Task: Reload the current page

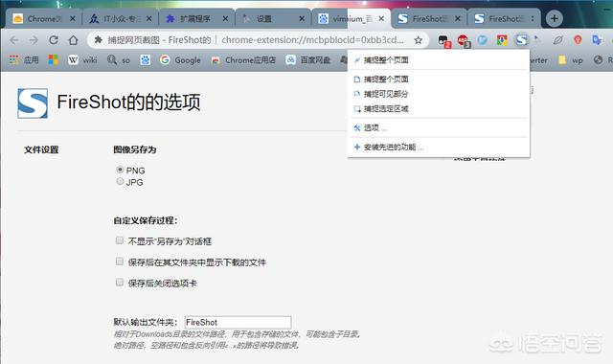Action: click(54, 40)
